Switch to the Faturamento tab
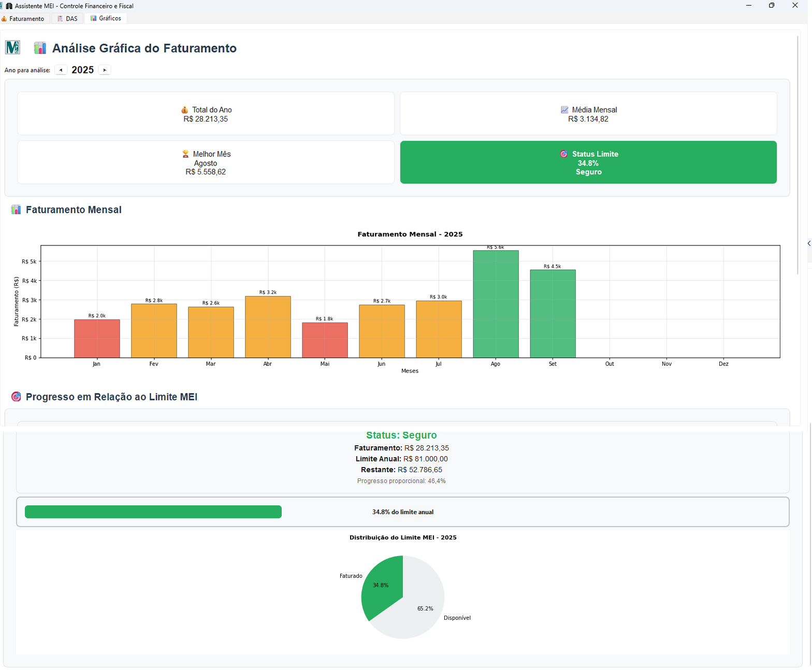812x670 pixels. click(x=23, y=19)
